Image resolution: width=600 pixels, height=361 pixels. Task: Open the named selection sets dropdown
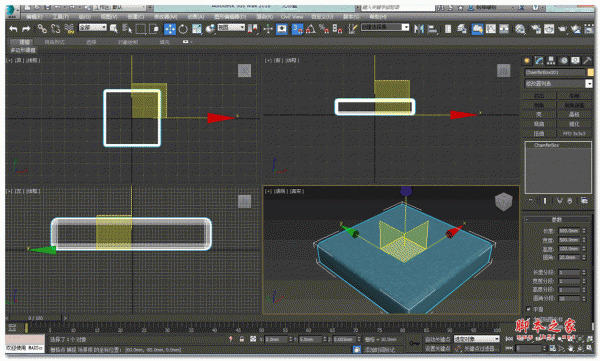pos(385,27)
